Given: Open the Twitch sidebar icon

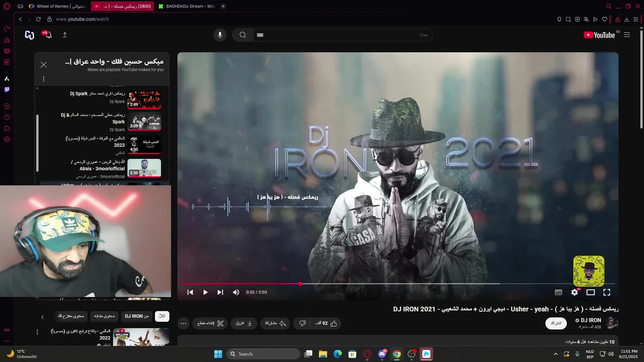Looking at the screenshot, I should click(x=7, y=90).
